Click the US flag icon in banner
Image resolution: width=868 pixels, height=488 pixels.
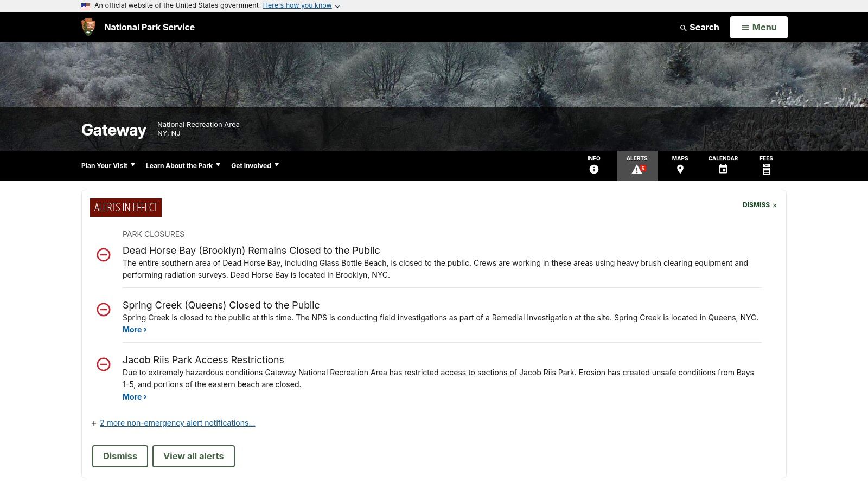click(x=86, y=6)
